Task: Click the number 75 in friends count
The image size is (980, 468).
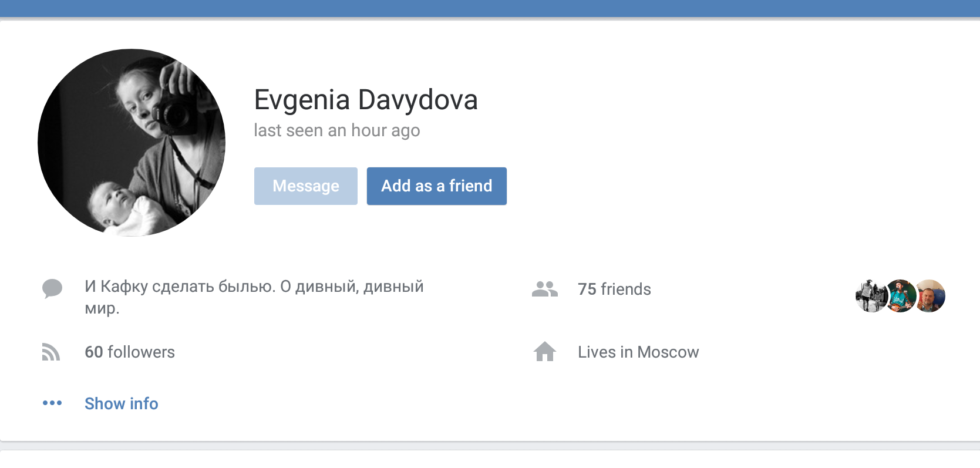Action: point(587,289)
